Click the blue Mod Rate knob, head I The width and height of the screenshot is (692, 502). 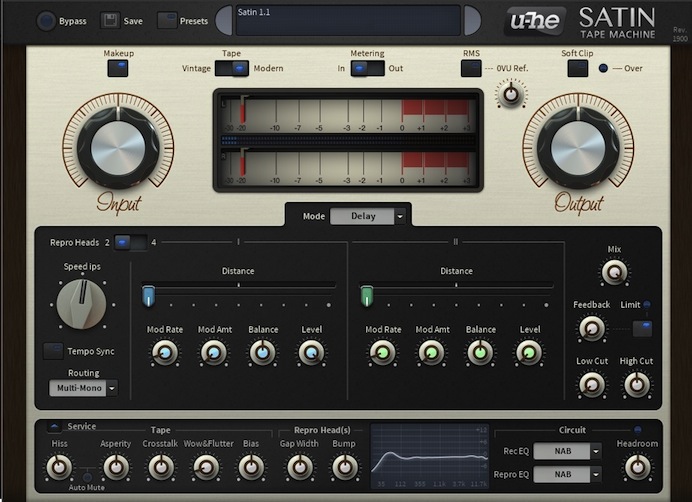pos(165,353)
